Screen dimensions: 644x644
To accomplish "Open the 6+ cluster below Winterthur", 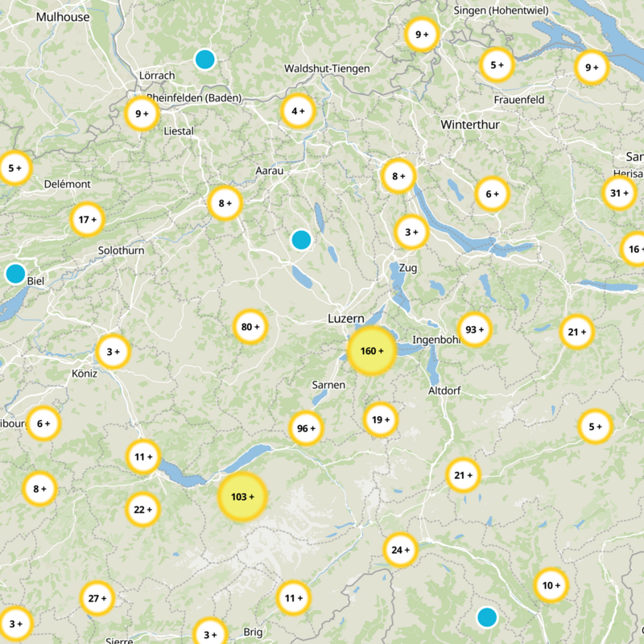I will pos(492,193).
